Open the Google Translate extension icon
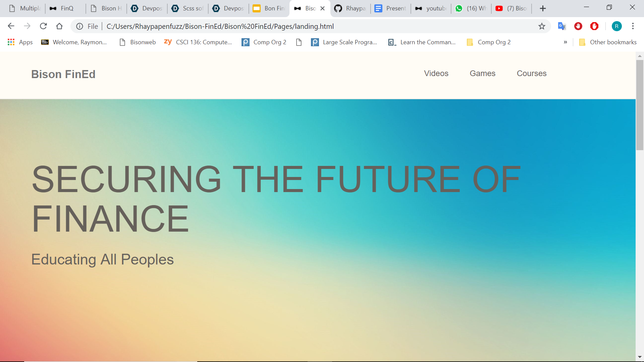Viewport: 644px width, 362px height. tap(561, 26)
